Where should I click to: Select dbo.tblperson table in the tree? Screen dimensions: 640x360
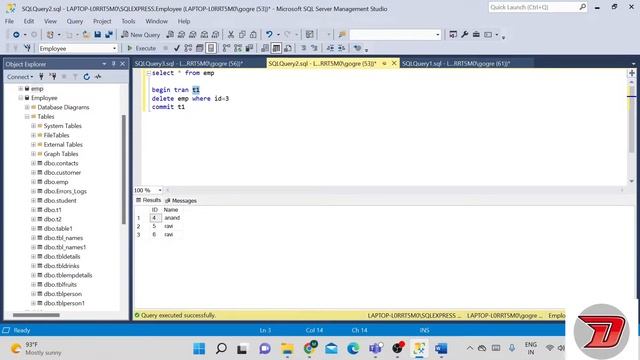[63, 294]
